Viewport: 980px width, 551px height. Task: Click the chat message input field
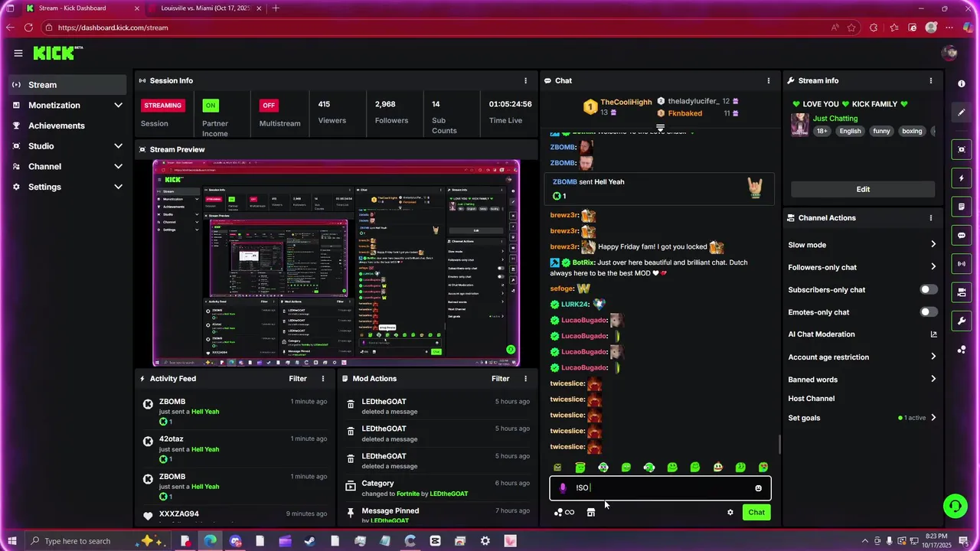point(660,488)
